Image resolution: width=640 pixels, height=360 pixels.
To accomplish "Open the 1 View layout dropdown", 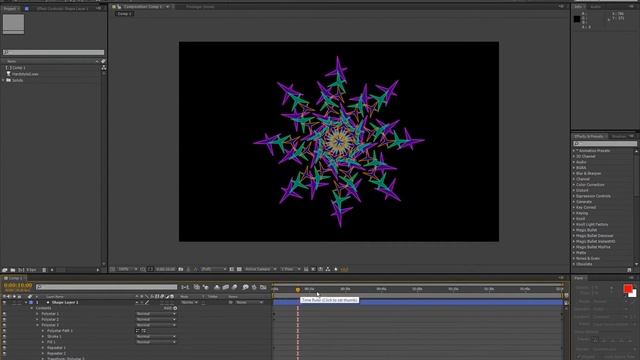I will click(290, 269).
